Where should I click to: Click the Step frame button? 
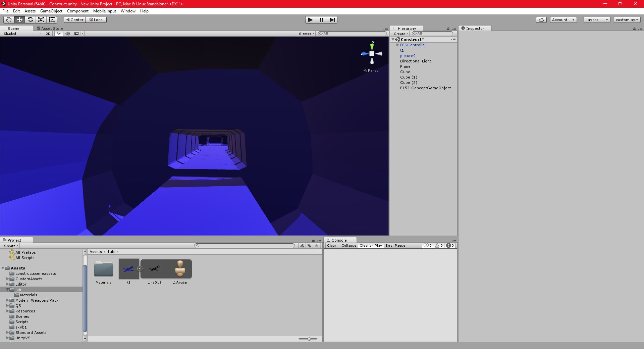[332, 20]
